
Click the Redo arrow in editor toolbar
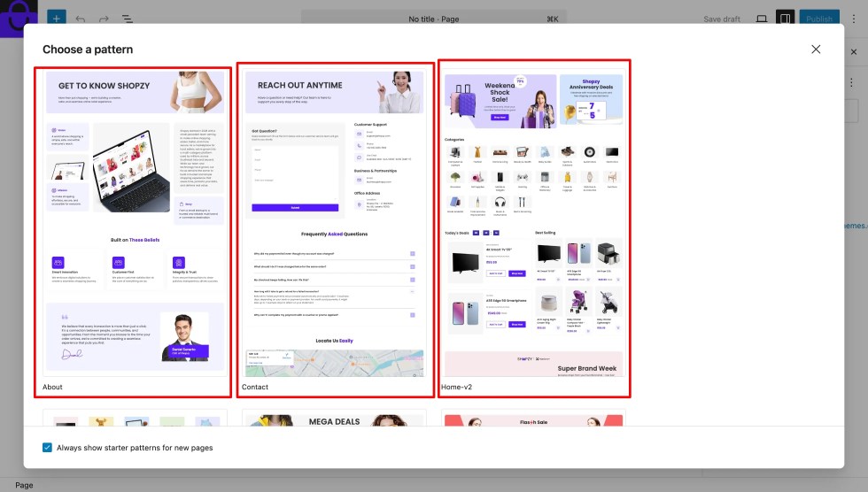click(104, 19)
